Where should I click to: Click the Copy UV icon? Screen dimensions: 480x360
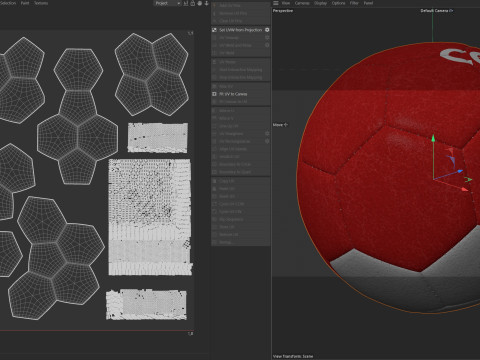point(214,181)
